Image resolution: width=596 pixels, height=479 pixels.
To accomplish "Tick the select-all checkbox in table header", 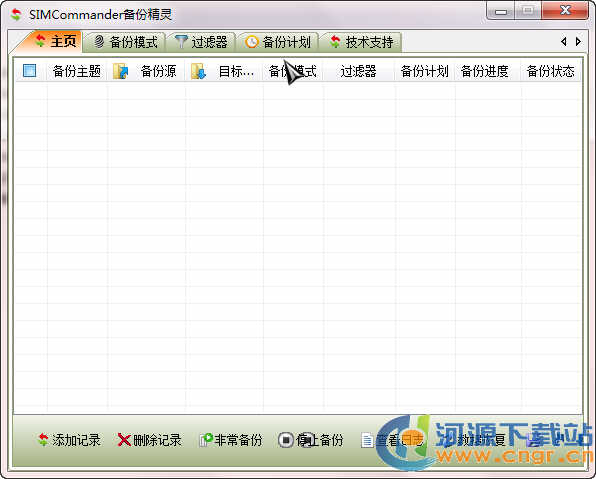I will (x=30, y=71).
